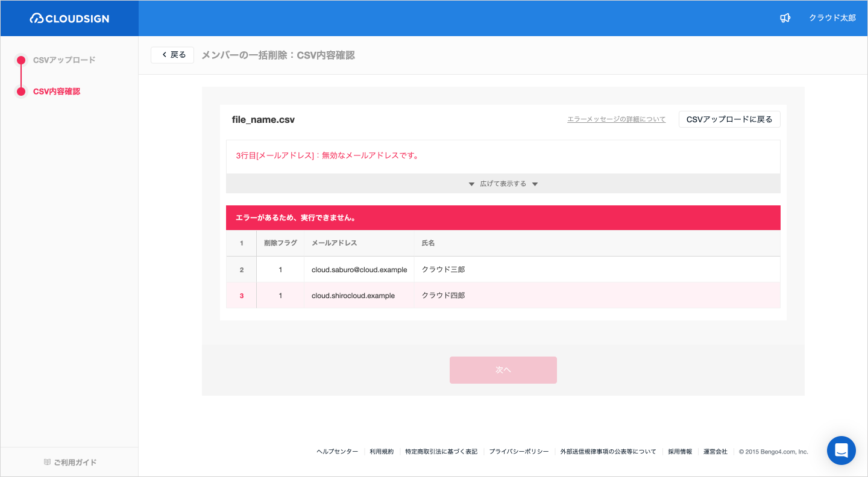Select cloud.shirocloud.example cell

[359, 296]
